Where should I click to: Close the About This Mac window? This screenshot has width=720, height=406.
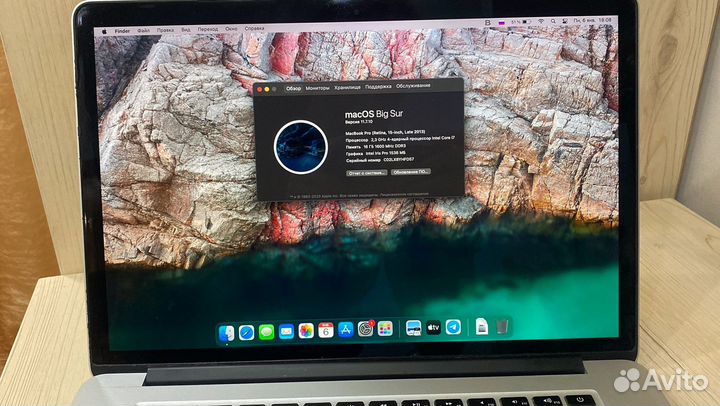[259, 90]
